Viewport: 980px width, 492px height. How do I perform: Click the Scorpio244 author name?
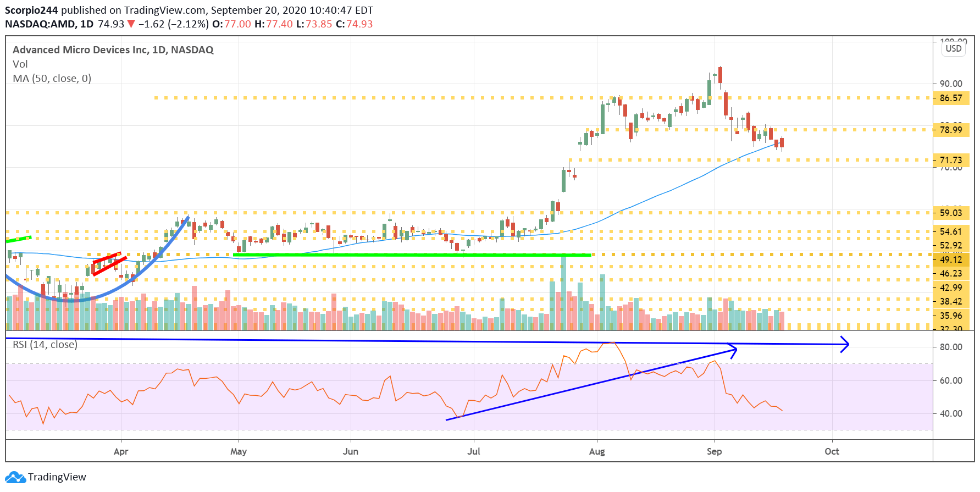(x=31, y=10)
